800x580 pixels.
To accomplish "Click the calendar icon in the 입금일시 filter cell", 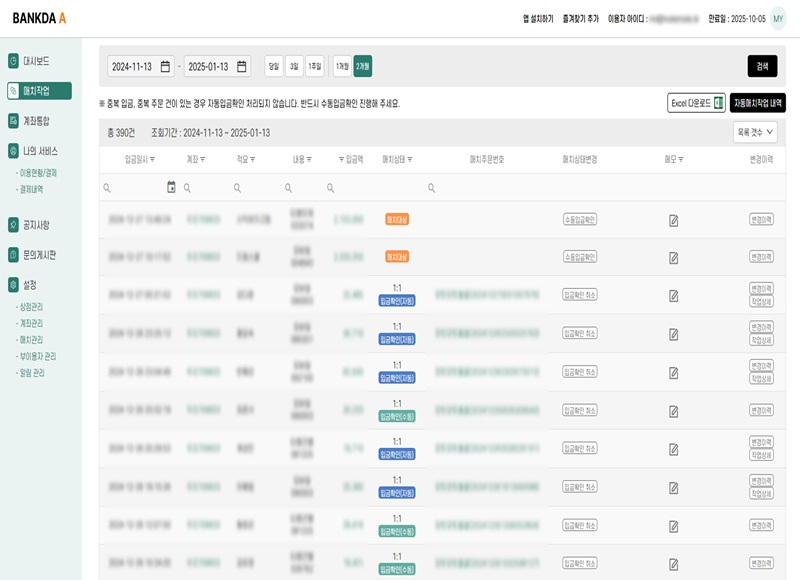I will pyautogui.click(x=171, y=187).
